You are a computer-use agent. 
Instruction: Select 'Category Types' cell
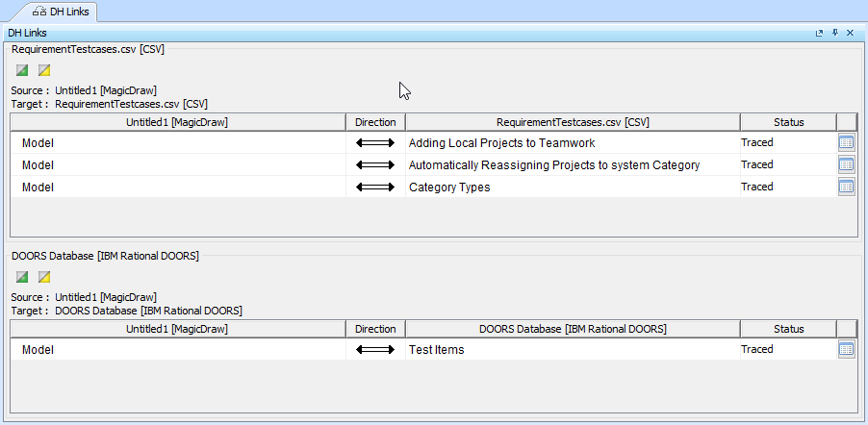(x=573, y=187)
